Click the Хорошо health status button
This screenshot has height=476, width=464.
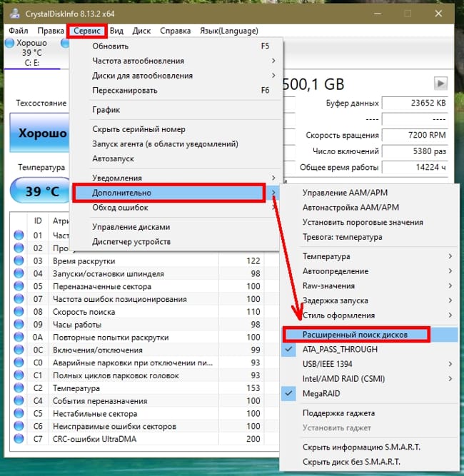point(39,133)
